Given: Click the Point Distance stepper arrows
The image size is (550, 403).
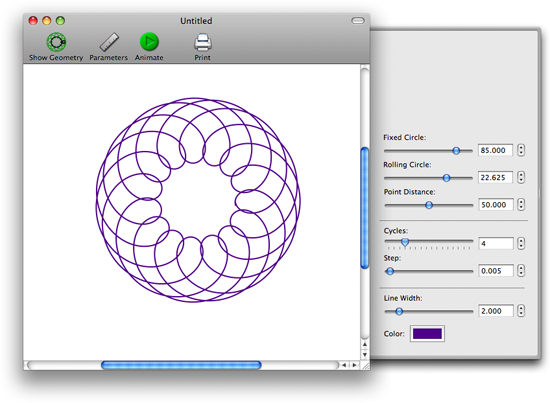Looking at the screenshot, I should [x=521, y=204].
